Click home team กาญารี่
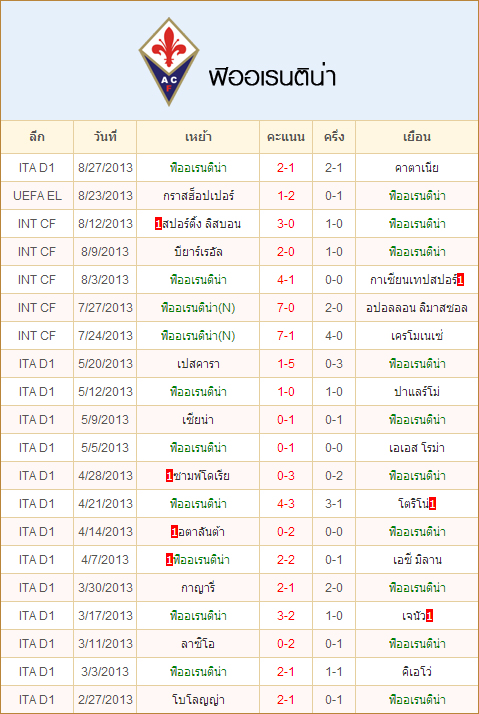 [x=198, y=588]
